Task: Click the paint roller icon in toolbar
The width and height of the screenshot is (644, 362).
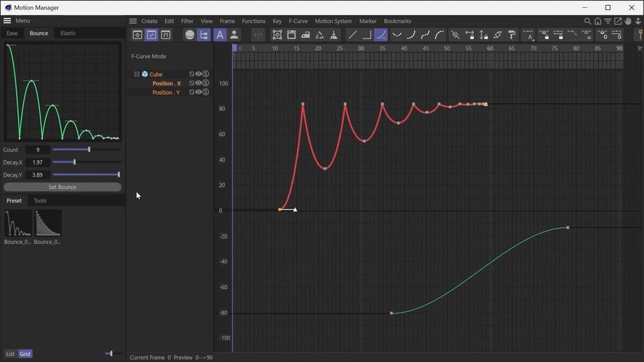Action: [511, 35]
